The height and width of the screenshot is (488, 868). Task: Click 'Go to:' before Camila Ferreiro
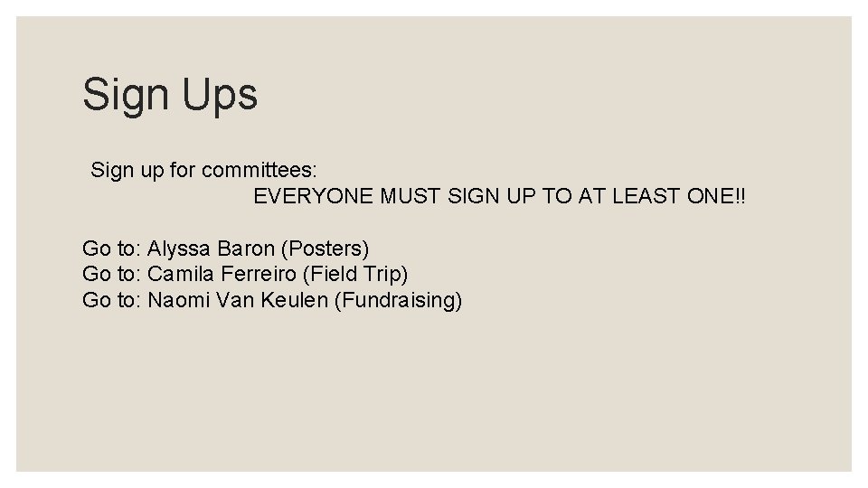pos(112,274)
